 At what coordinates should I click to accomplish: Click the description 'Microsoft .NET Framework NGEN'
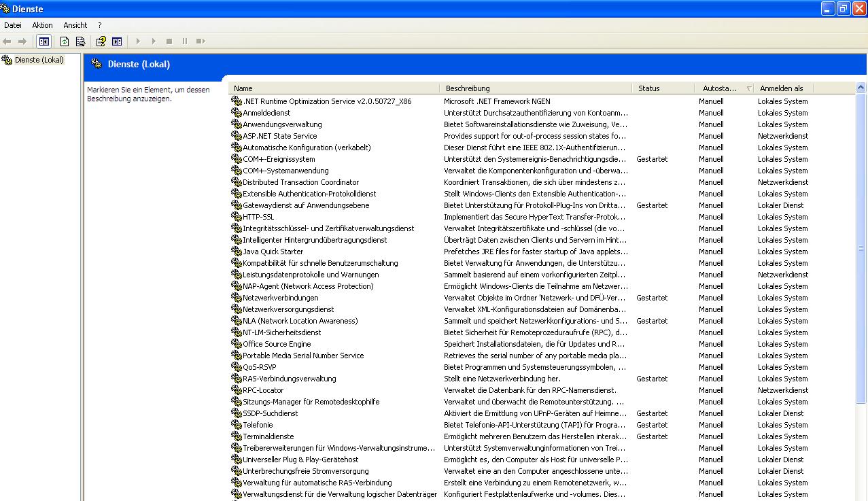(497, 101)
